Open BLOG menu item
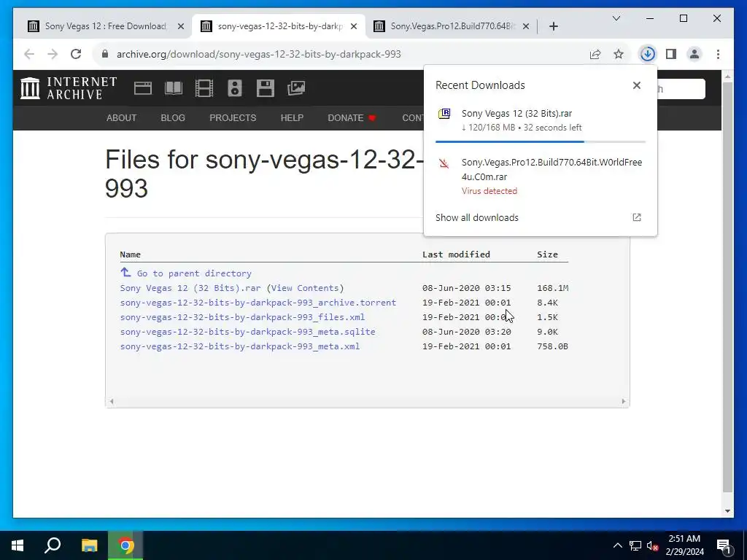This screenshot has height=560, width=747. click(x=173, y=117)
